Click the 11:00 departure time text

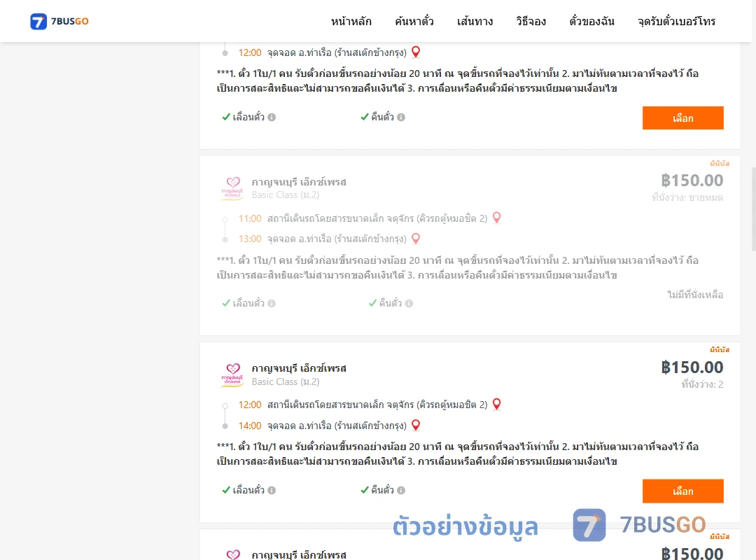250,218
